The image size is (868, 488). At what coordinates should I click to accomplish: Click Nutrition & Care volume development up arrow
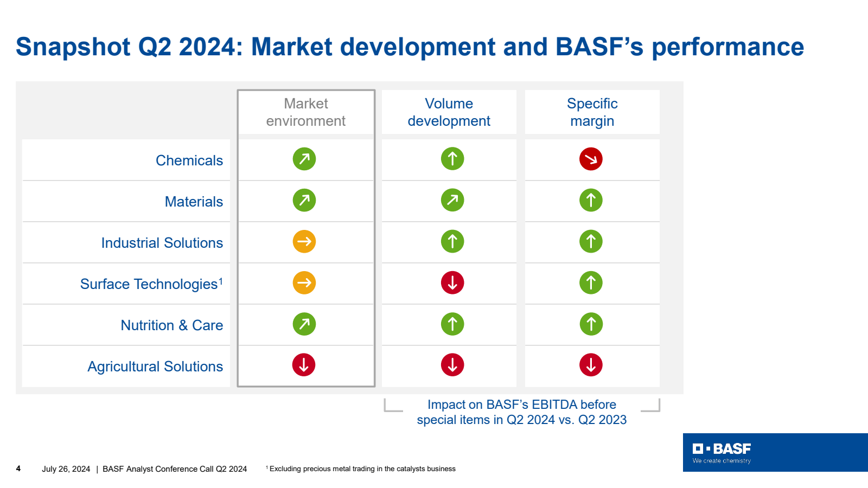point(452,324)
